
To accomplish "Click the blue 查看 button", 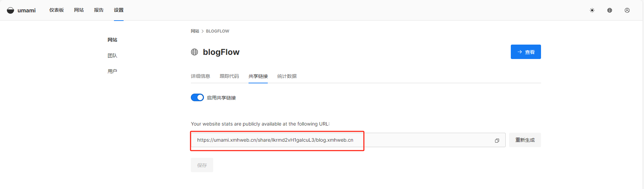I will pos(526,52).
